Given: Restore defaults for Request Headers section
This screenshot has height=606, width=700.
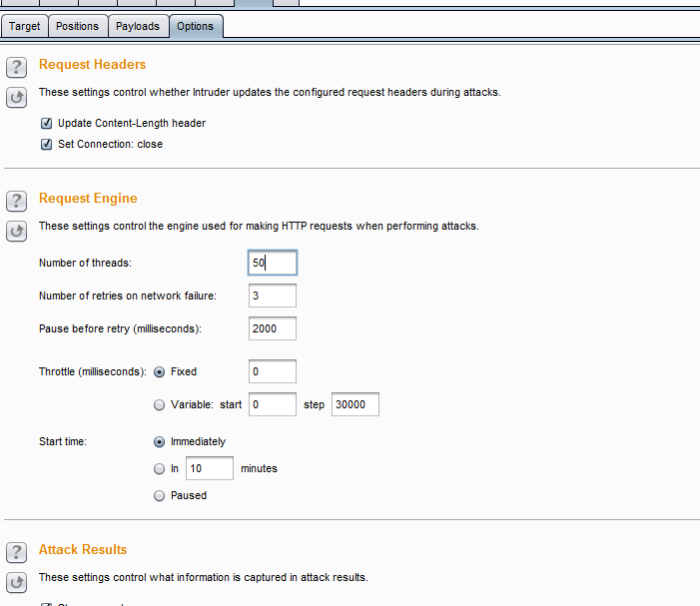Looking at the screenshot, I should click(x=16, y=97).
